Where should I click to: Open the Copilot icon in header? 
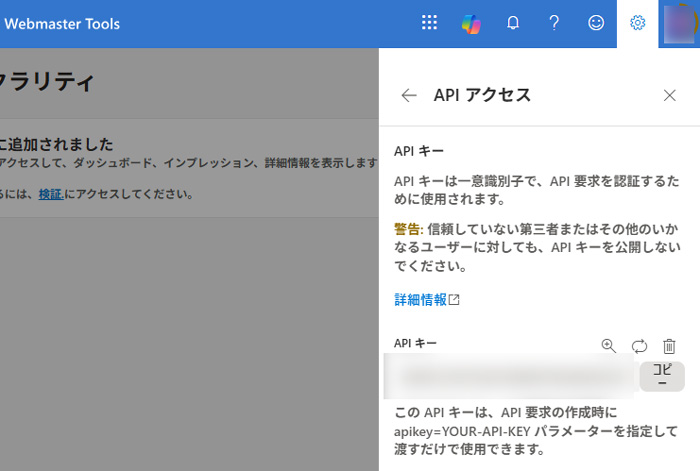(471, 23)
